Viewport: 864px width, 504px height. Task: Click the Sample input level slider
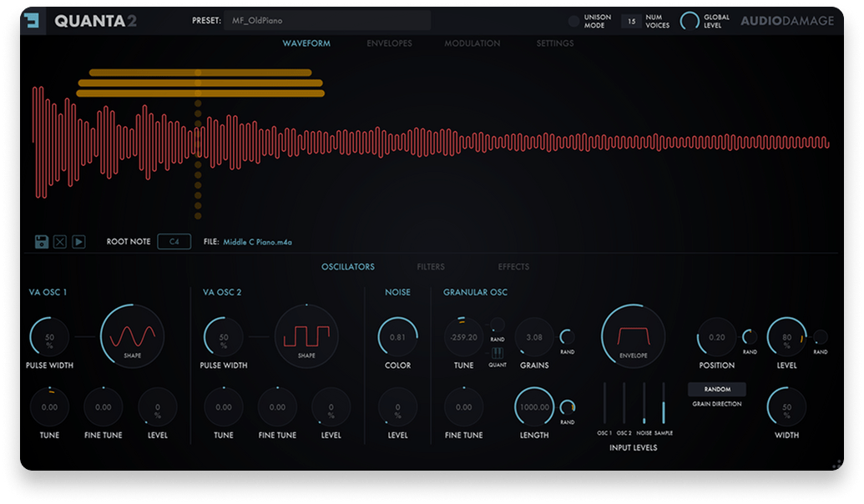tap(664, 405)
